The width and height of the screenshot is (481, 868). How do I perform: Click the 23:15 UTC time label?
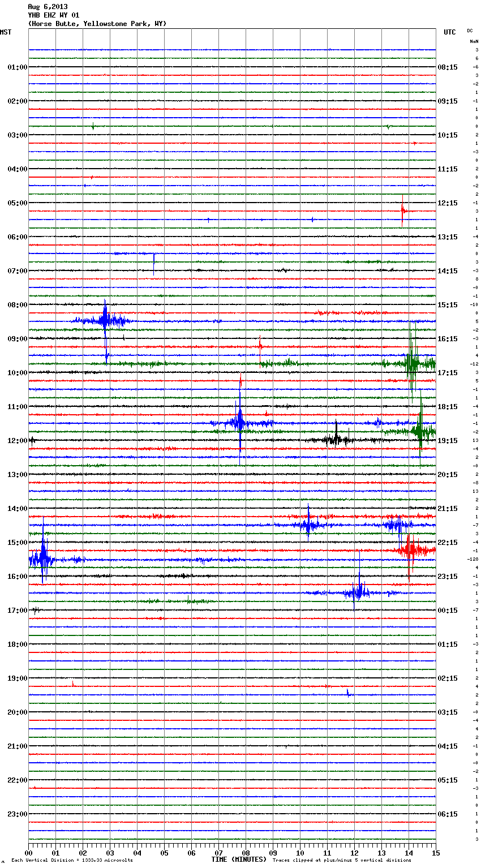(448, 577)
